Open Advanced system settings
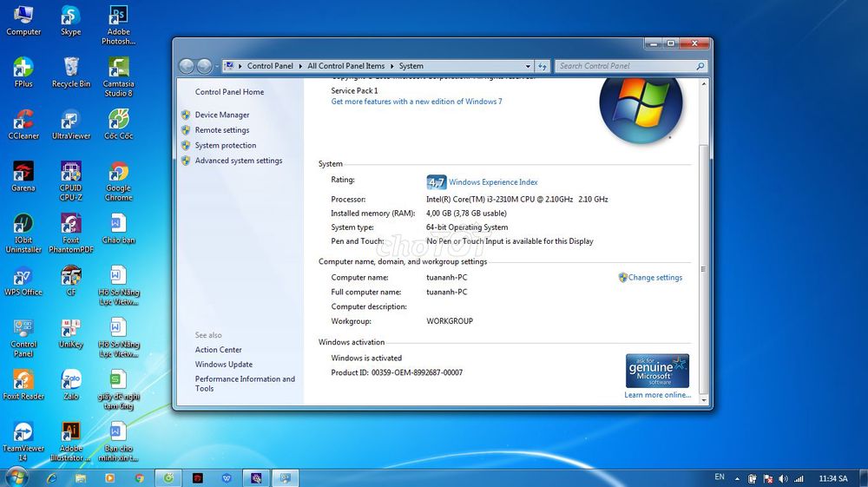868x487 pixels. point(239,161)
